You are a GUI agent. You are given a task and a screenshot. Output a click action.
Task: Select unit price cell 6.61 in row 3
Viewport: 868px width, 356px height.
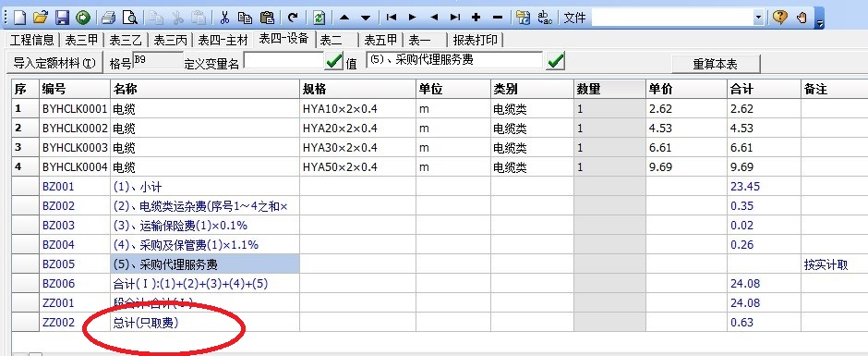coord(686,148)
